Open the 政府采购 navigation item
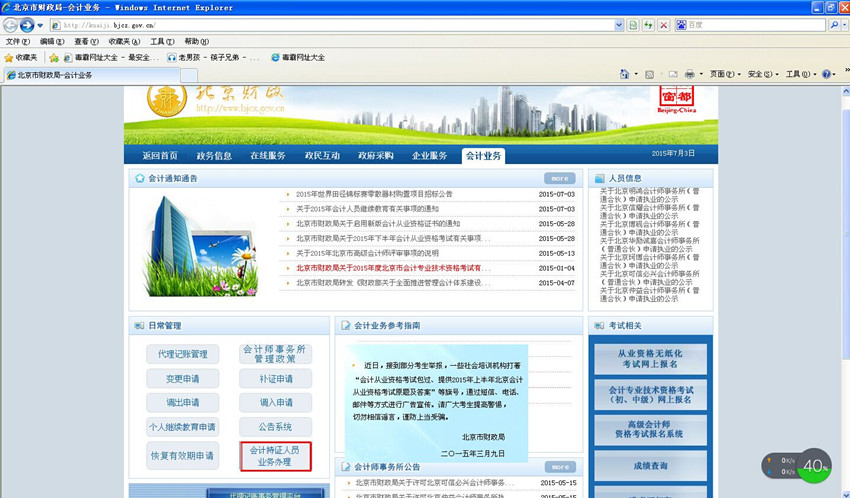Screen dimensions: 850x498 point(376,156)
